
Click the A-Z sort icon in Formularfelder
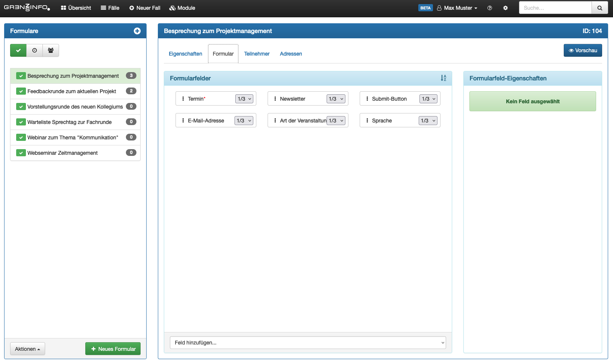[443, 78]
